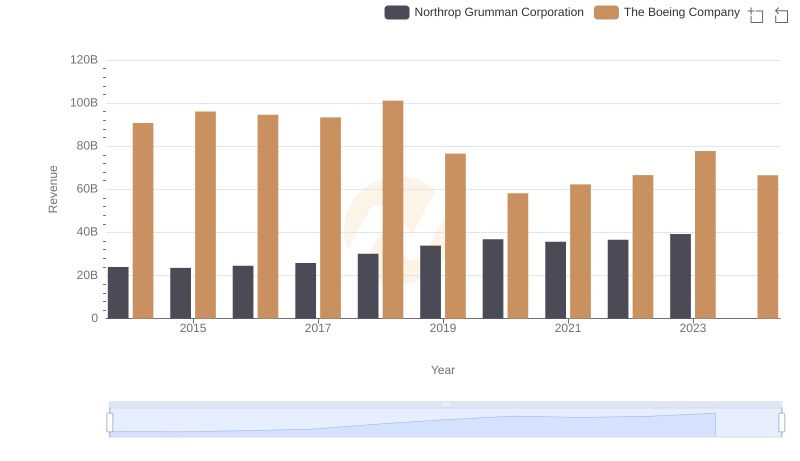Click the zoom area select icon
This screenshot has height=461, width=800.
pos(756,15)
